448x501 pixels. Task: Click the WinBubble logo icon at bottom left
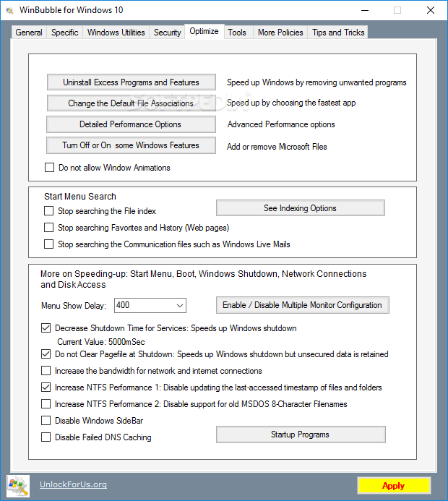tap(18, 486)
